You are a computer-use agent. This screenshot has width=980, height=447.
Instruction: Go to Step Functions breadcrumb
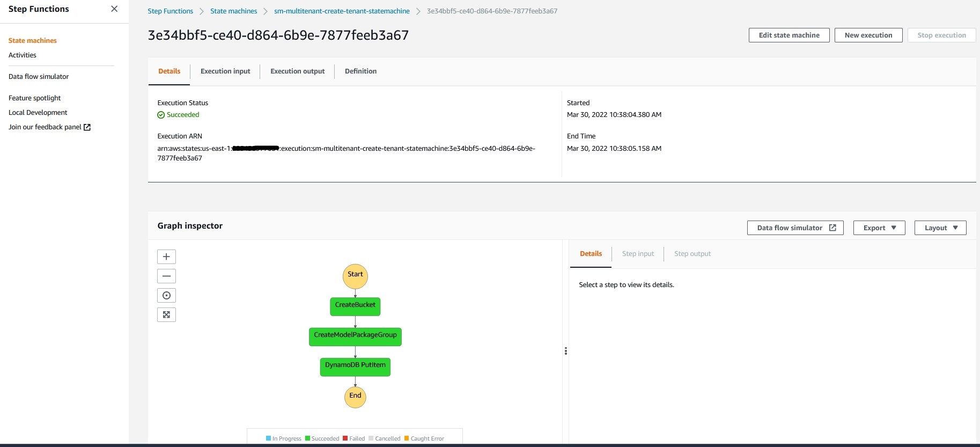170,11
